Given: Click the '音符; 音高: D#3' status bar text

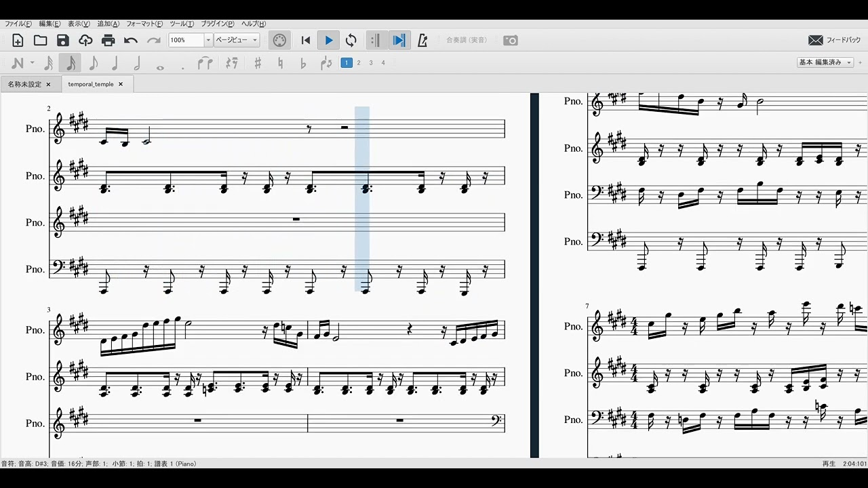Looking at the screenshot, I should pyautogui.click(x=99, y=464).
